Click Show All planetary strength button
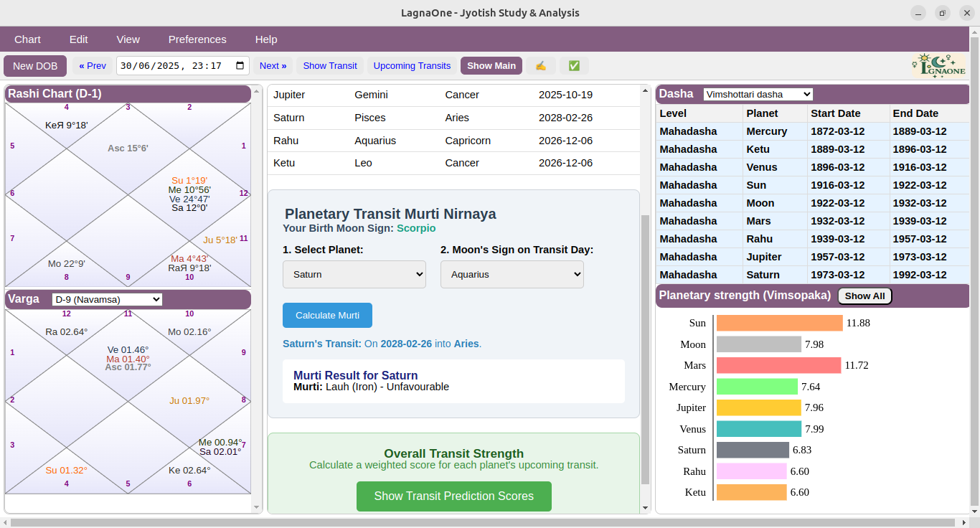Screen dimensions: 980x528 pyautogui.click(x=864, y=296)
